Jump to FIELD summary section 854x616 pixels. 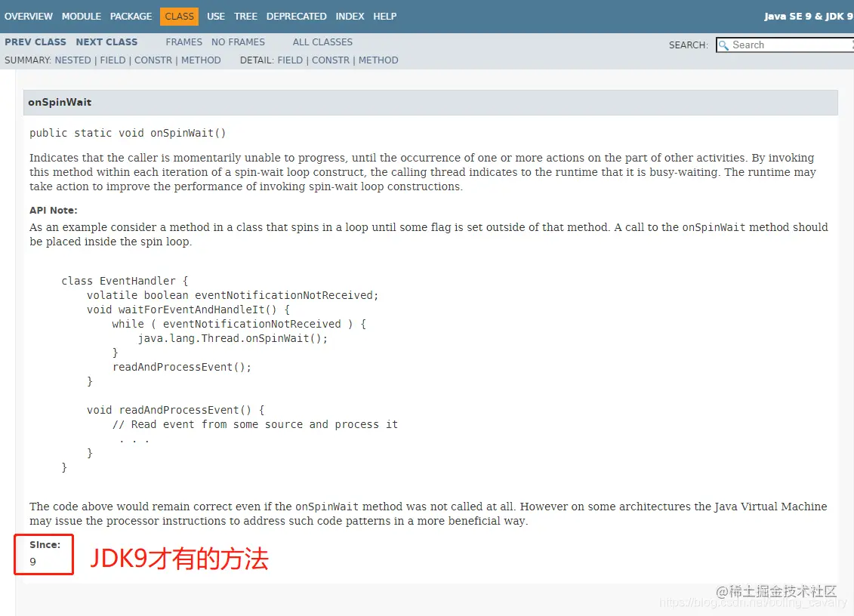(x=113, y=60)
